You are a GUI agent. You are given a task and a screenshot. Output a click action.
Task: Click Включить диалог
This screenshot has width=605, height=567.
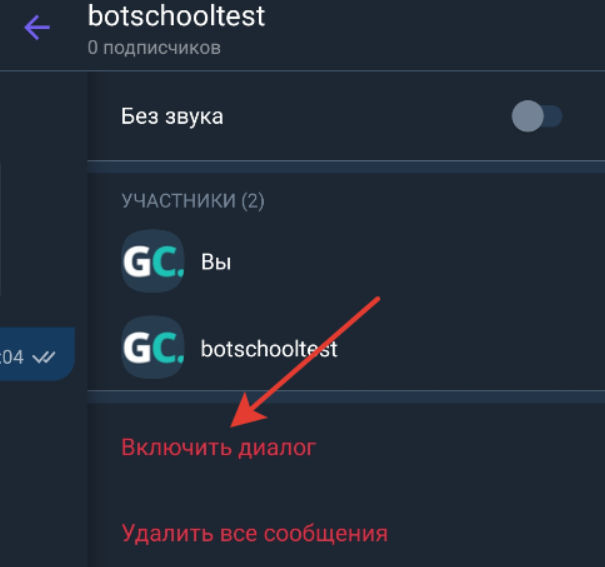click(x=219, y=447)
